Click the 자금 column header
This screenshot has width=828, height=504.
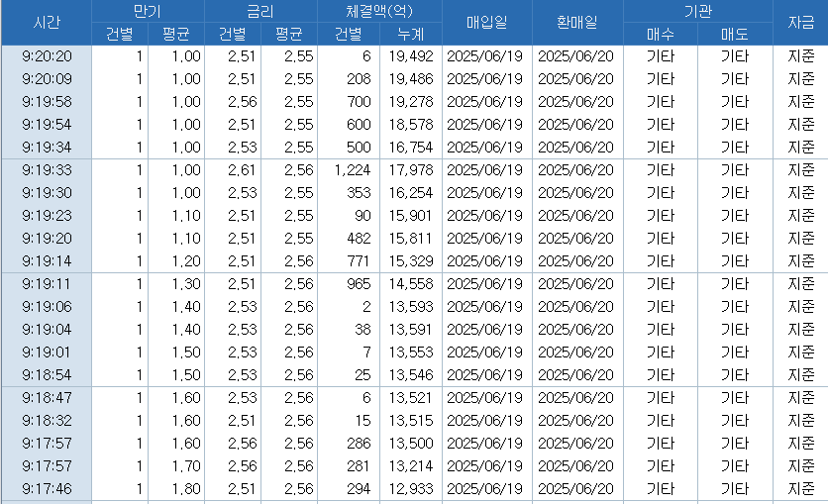(x=800, y=23)
